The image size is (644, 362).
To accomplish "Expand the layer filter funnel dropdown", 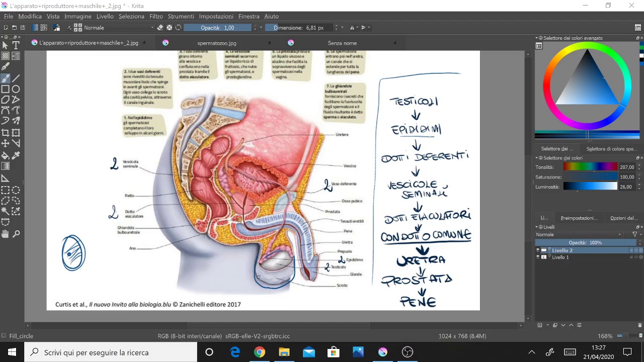I will click(x=635, y=235).
